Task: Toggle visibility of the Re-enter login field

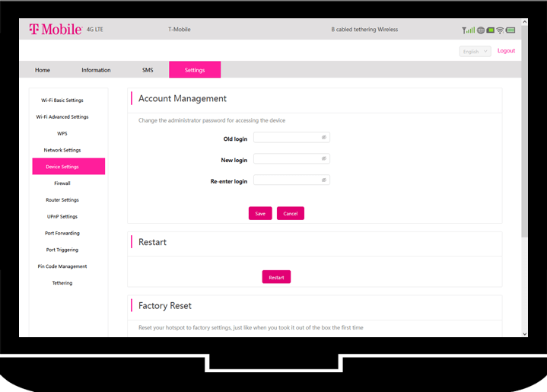Action: [323, 180]
